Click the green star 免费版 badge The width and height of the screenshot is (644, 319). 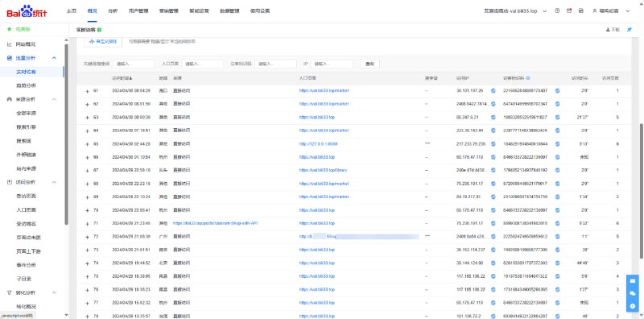pyautogui.click(x=19, y=29)
